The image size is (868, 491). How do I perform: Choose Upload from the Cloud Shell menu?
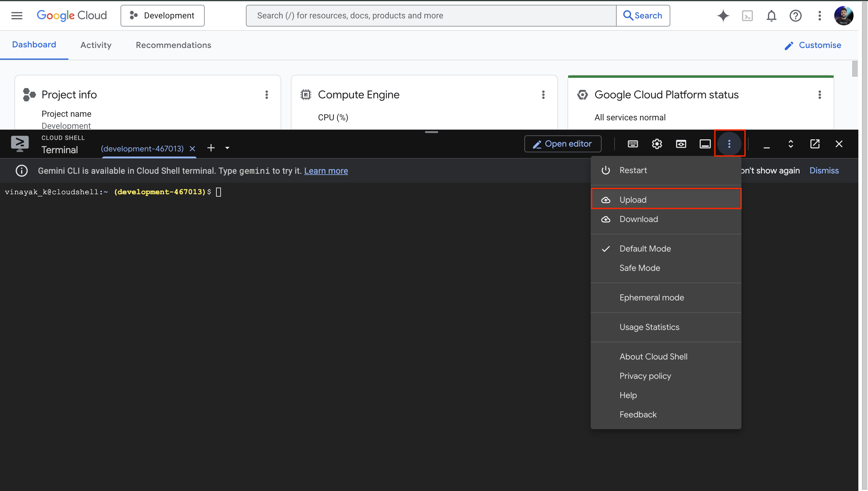666,200
